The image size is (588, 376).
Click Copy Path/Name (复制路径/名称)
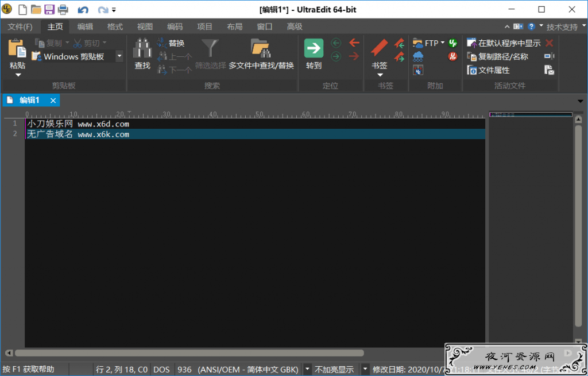click(497, 57)
